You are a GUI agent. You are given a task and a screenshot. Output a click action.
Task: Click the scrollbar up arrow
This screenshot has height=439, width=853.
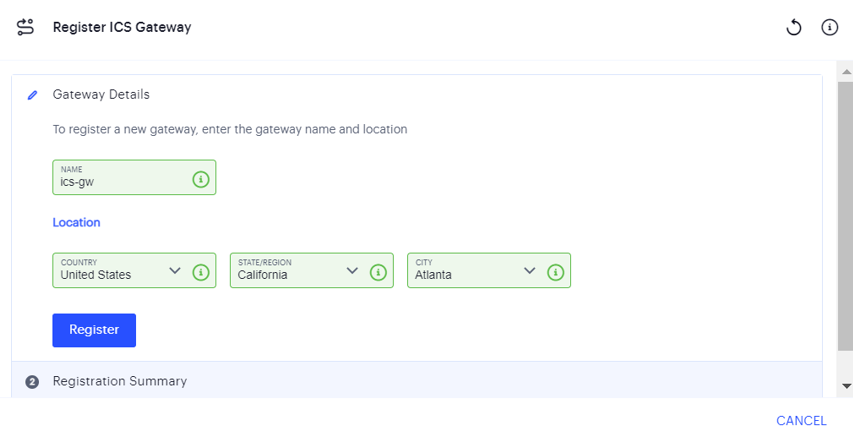pos(846,71)
